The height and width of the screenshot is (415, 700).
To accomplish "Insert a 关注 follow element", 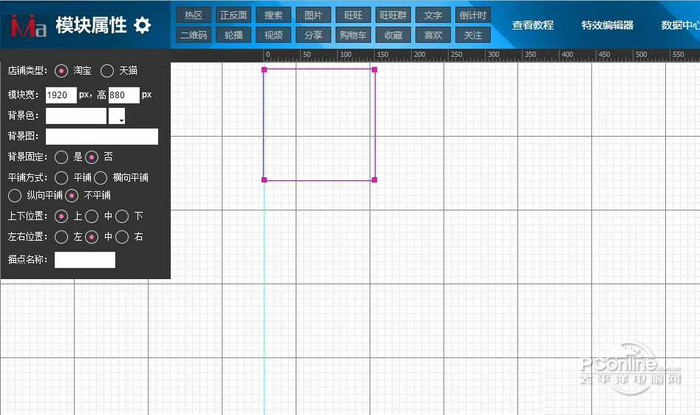I will click(473, 35).
